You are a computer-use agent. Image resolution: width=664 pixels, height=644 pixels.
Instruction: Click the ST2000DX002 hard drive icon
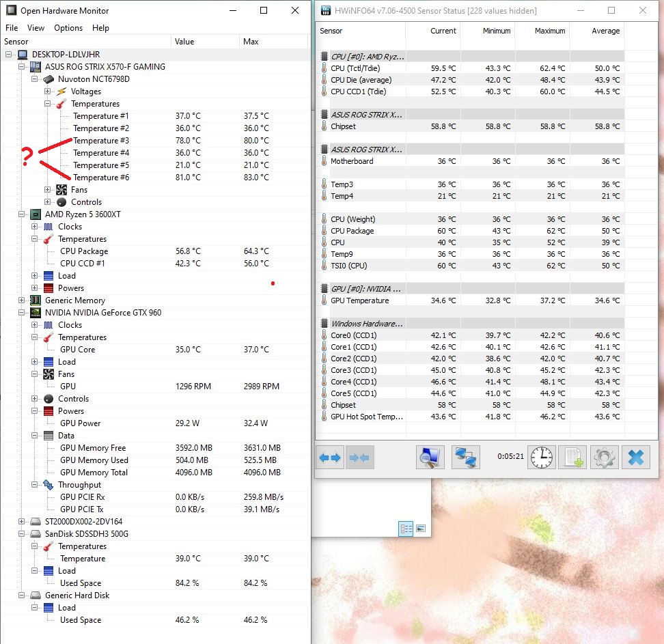tap(36, 522)
